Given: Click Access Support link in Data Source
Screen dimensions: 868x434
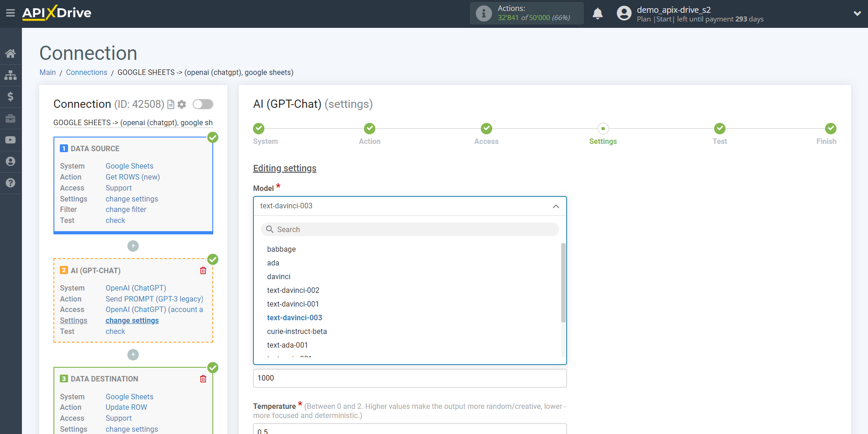Looking at the screenshot, I should (119, 188).
